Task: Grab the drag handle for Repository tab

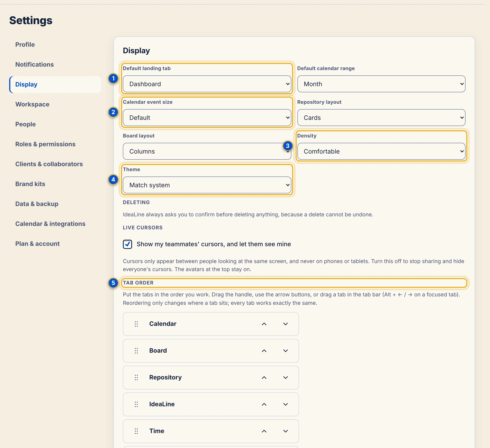Action: coord(136,377)
